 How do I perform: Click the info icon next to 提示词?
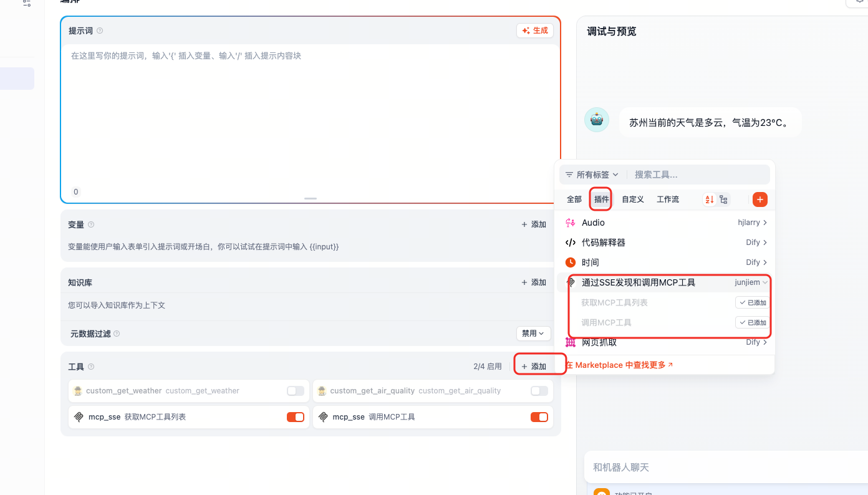100,30
